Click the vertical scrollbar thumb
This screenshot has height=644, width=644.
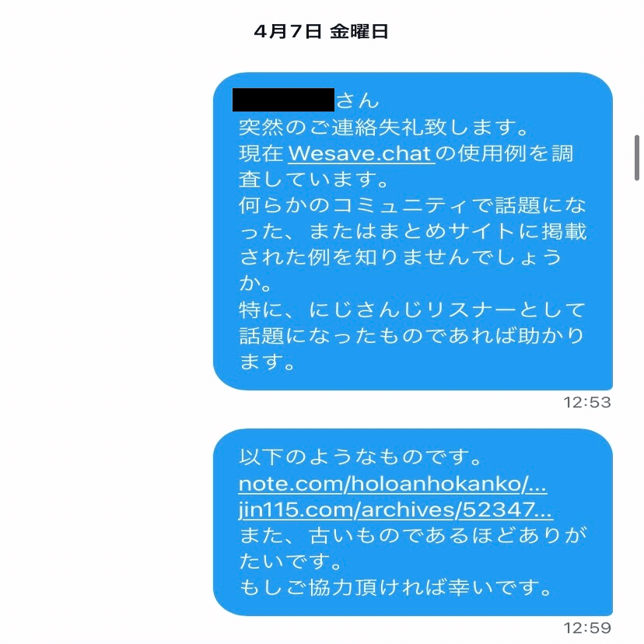pyautogui.click(x=636, y=157)
